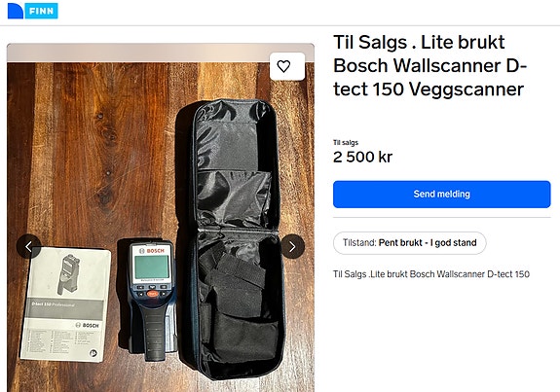Screen dimensions: 560x392
Task: Click the listing title Bosch Wallscanner D-tect 150
Action: pyautogui.click(x=430, y=65)
